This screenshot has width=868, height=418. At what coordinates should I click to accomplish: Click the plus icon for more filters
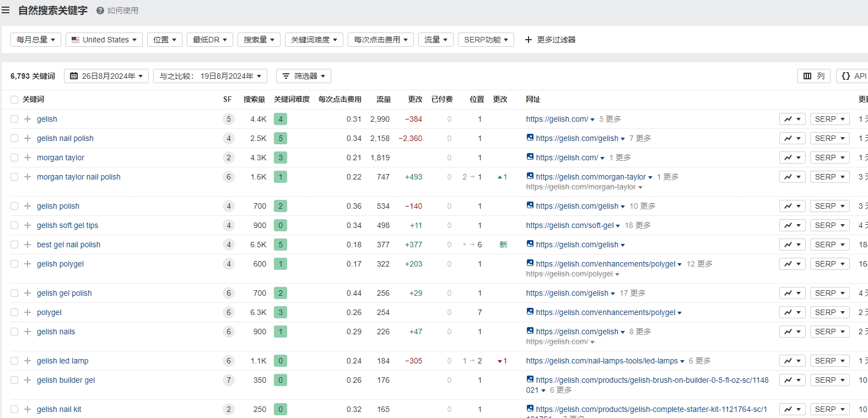(529, 40)
